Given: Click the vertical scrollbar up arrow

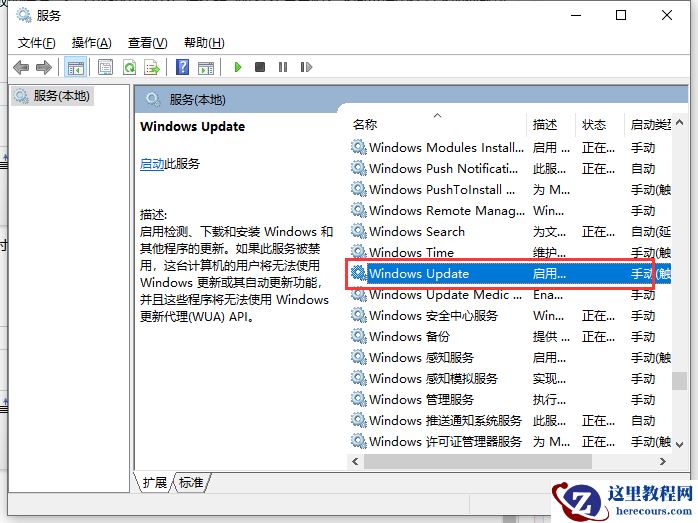Looking at the screenshot, I should (x=679, y=123).
